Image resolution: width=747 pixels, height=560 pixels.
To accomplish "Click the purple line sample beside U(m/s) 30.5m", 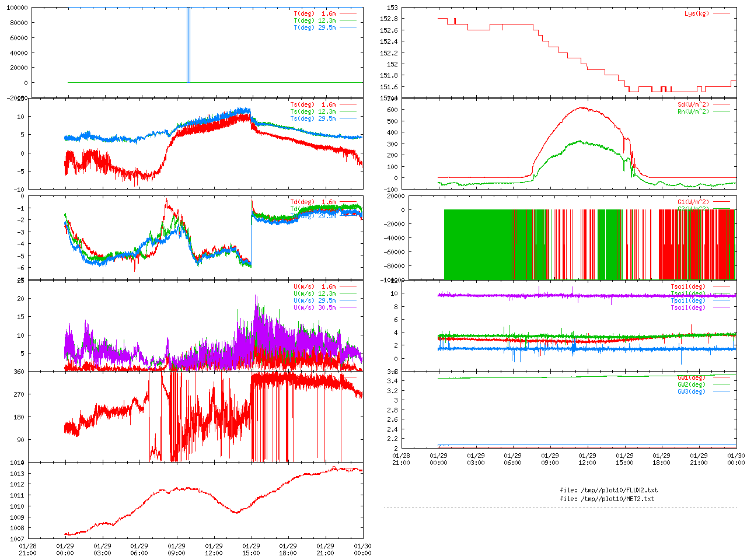I will point(348,307).
